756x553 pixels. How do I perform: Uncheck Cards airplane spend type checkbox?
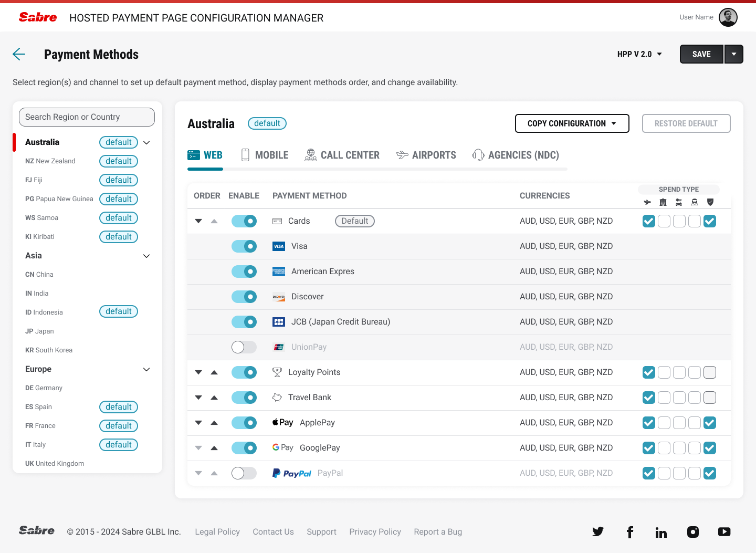[x=649, y=221]
